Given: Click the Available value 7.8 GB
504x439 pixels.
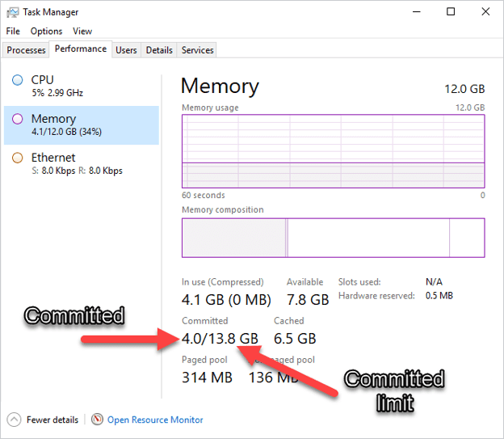Looking at the screenshot, I should pos(308,300).
